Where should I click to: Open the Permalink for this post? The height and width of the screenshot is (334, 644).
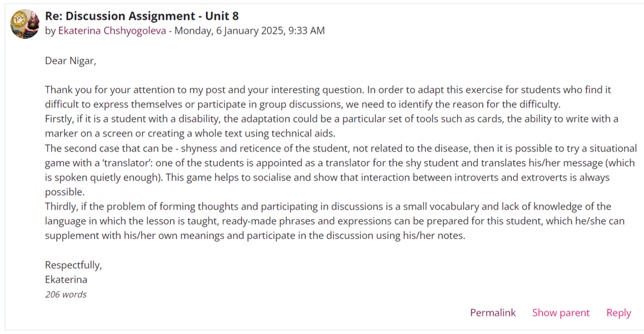coord(493,313)
